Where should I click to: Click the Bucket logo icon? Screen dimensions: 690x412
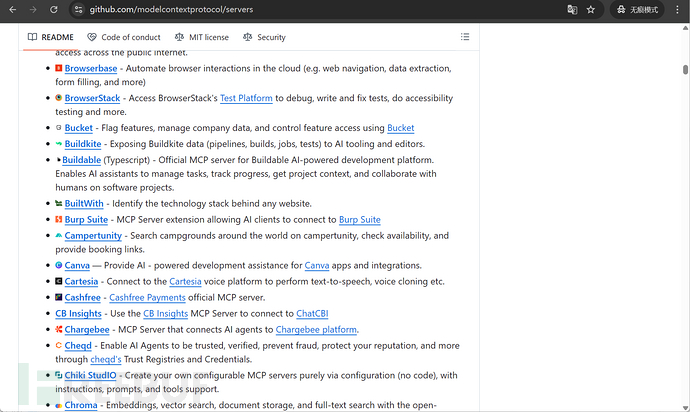(x=59, y=127)
